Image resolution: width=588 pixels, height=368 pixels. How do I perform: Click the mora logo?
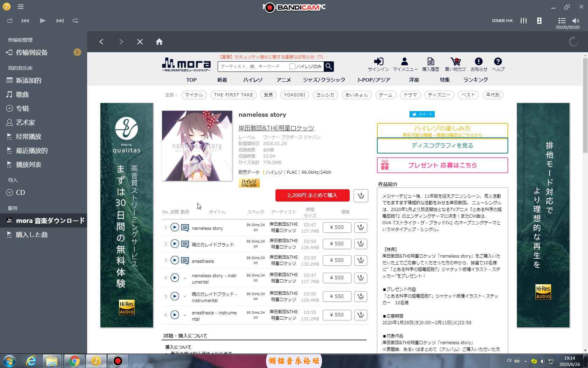pos(186,64)
